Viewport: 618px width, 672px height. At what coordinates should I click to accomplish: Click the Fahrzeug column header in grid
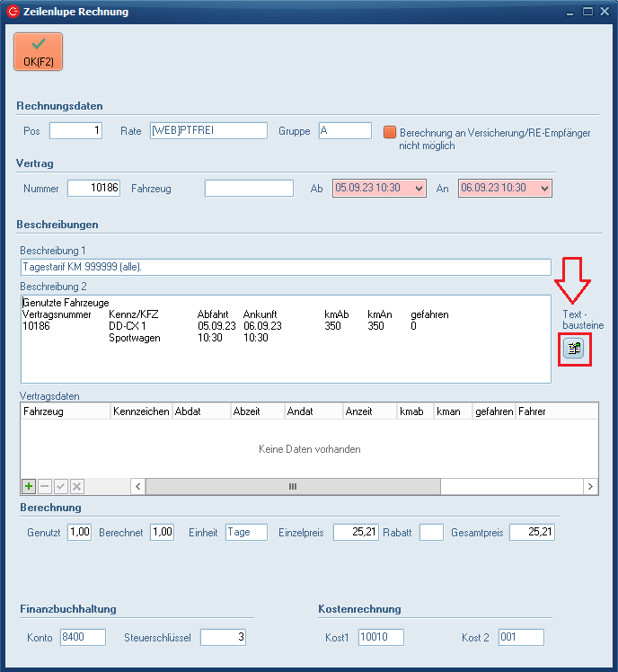click(65, 411)
